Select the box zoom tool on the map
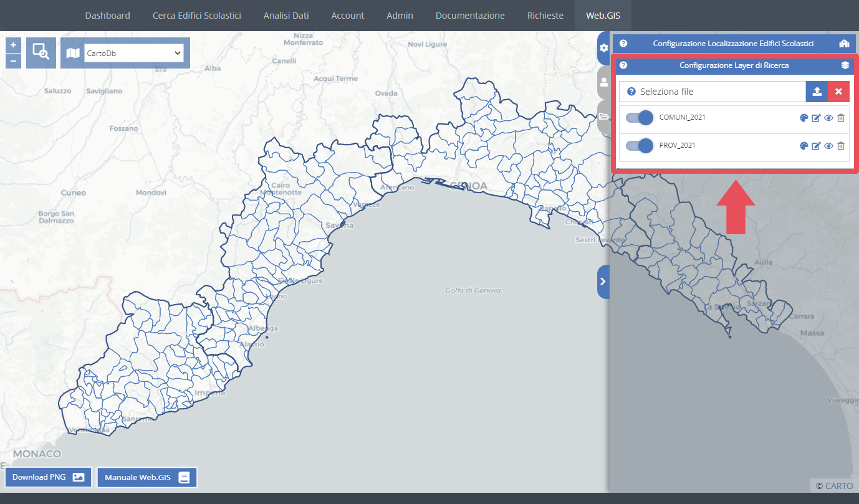Screen dimensions: 859x504 41,52
